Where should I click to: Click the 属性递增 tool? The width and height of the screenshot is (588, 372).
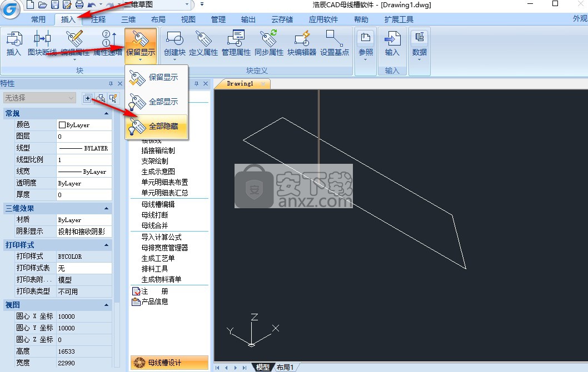click(108, 43)
